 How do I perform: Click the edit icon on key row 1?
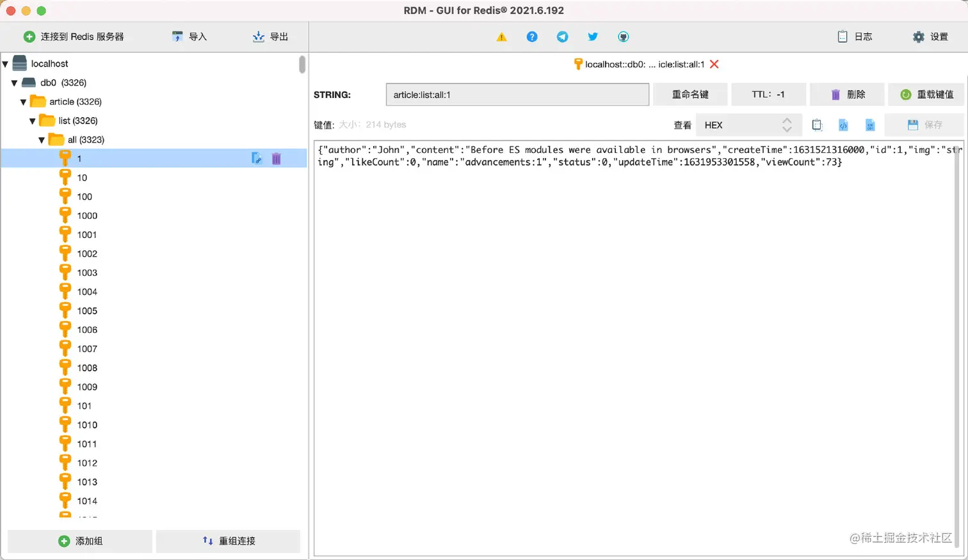click(x=257, y=159)
